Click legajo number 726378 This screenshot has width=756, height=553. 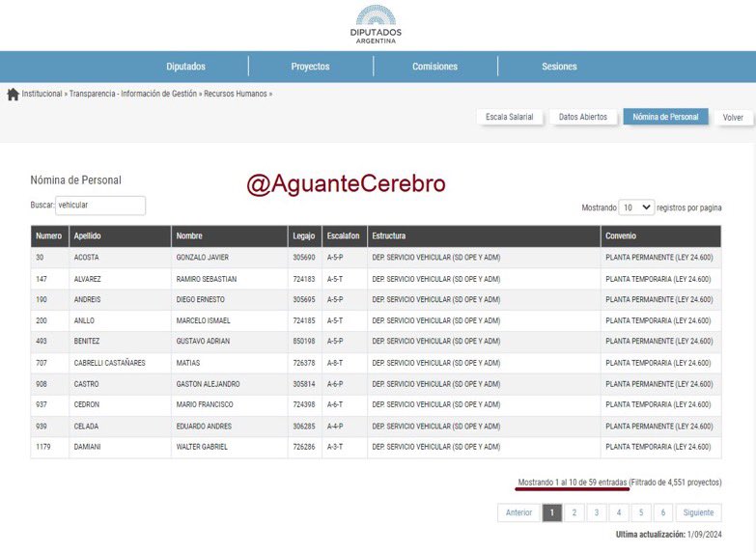pyautogui.click(x=304, y=363)
